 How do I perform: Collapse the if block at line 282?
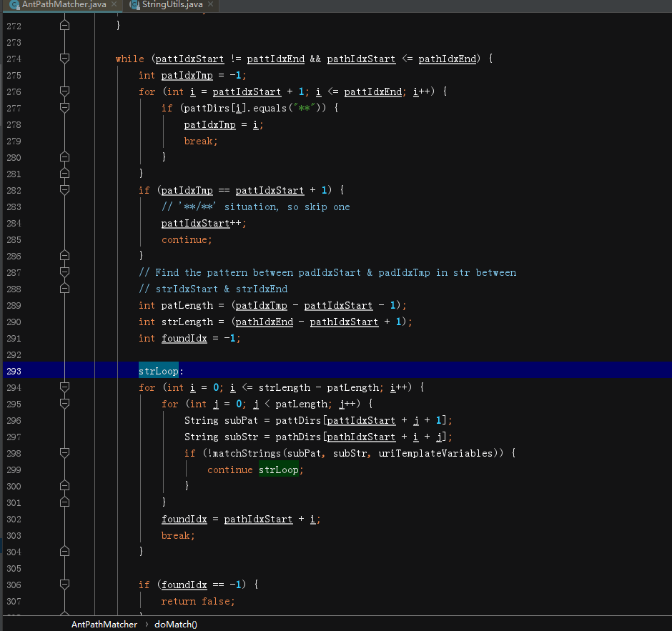pos(65,190)
